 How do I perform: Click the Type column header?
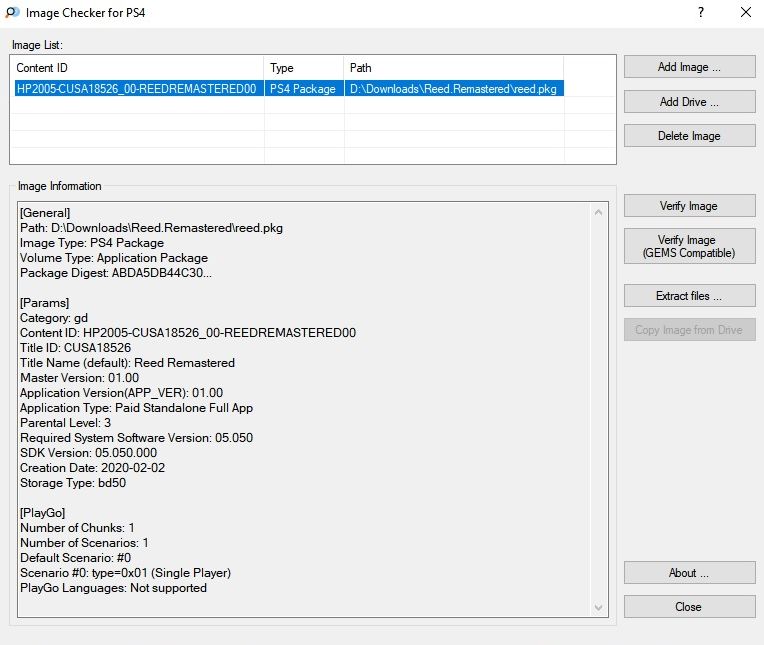[x=304, y=68]
